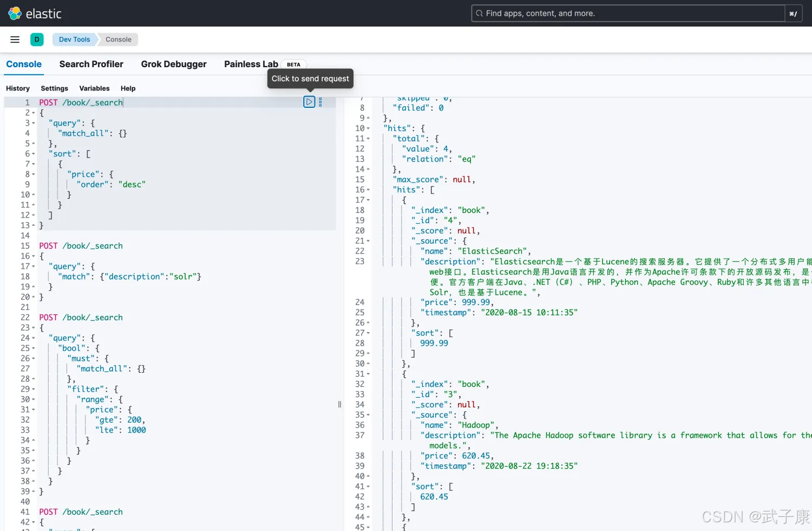Click the send request play icon

click(309, 102)
